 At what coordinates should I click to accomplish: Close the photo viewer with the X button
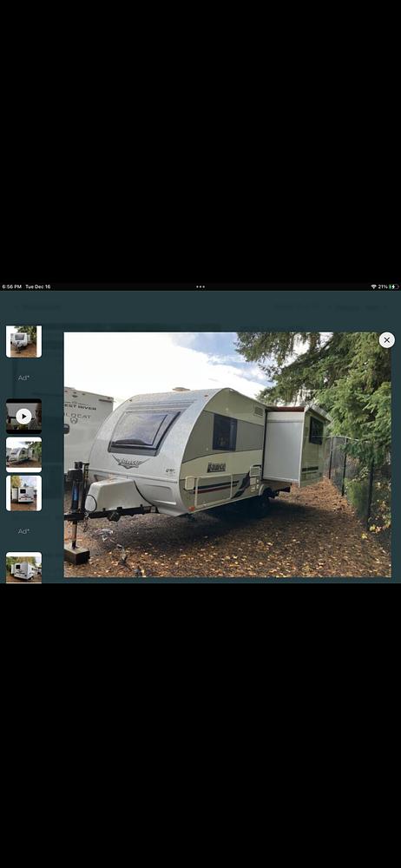tap(386, 340)
